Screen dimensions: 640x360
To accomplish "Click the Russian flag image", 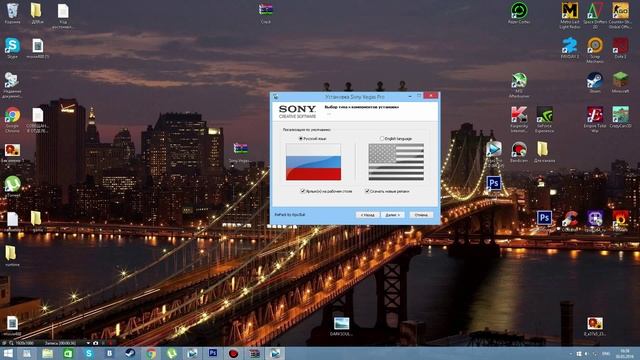I will click(x=313, y=162).
